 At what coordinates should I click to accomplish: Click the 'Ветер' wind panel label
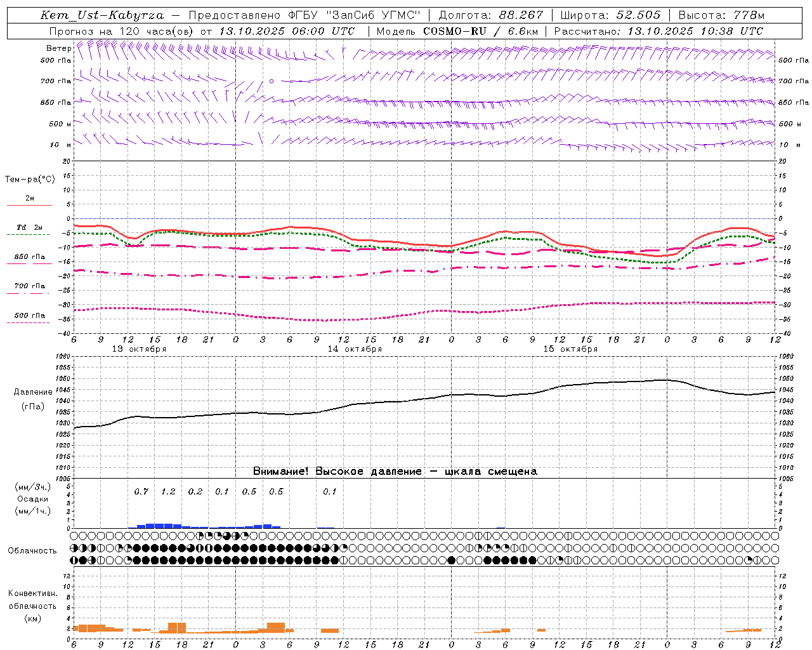click(59, 48)
